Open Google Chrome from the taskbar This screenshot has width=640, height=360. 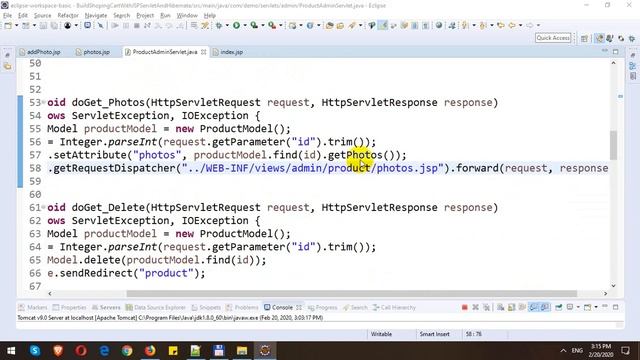coord(127,350)
